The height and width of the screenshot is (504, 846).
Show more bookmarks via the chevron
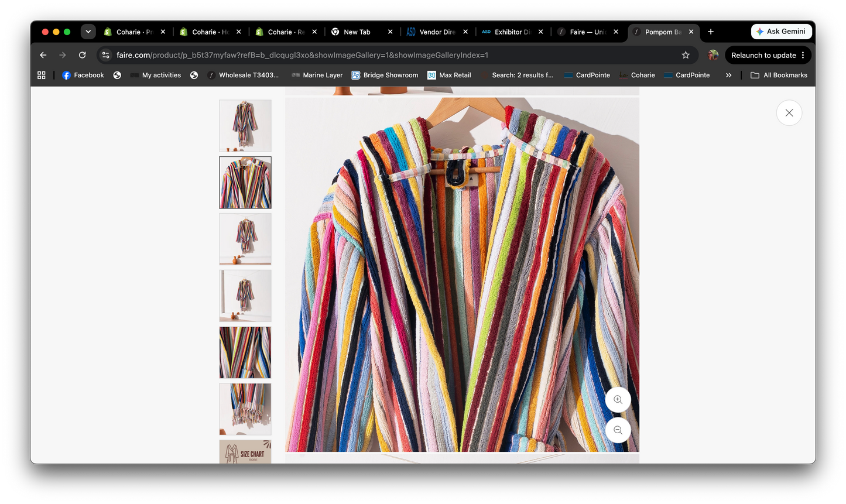click(728, 75)
